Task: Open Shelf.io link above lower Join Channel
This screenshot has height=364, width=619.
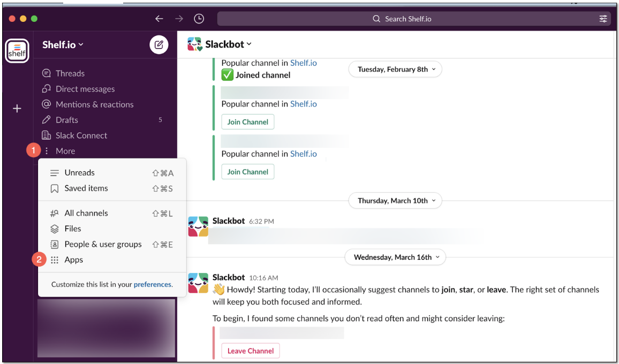Action: (x=304, y=154)
